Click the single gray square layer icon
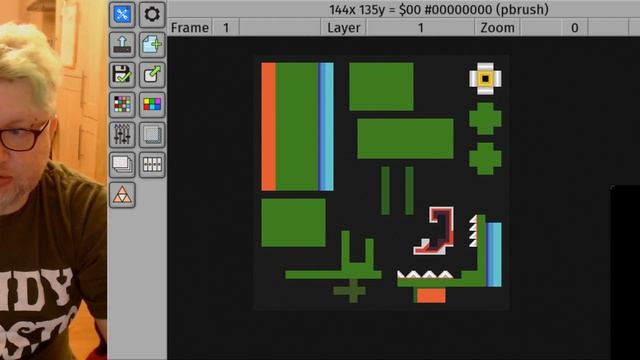Image resolution: width=640 pixels, height=360 pixels. point(152,135)
